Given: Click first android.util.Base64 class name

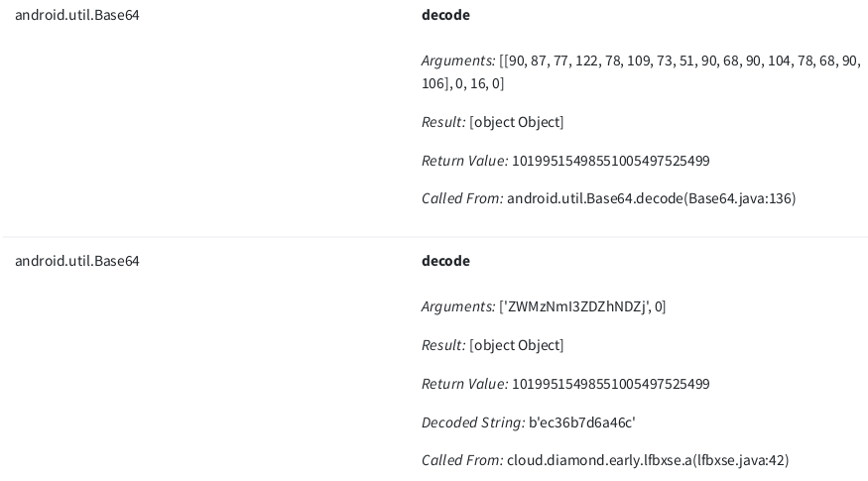Looking at the screenshot, I should [77, 15].
